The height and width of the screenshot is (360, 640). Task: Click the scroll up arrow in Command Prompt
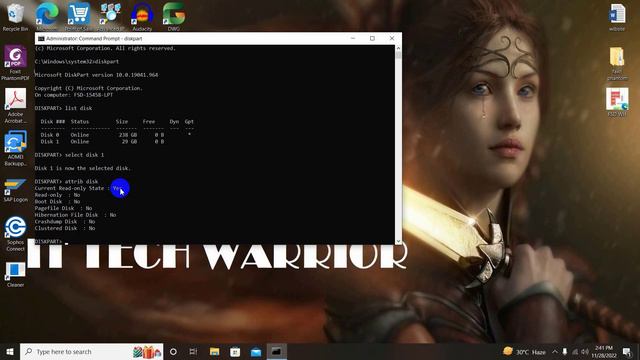pos(398,49)
